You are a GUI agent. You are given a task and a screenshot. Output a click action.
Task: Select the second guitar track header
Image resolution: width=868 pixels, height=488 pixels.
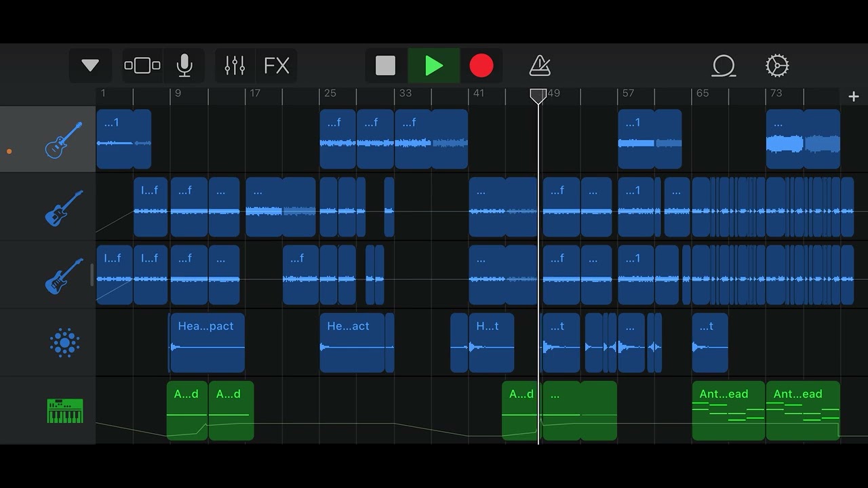[x=48, y=207]
